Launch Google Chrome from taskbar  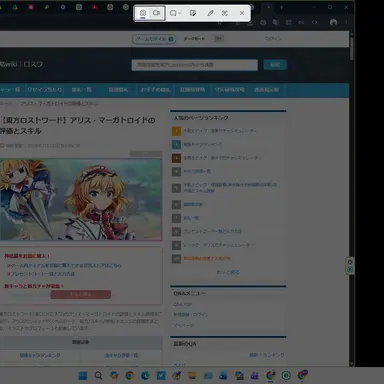point(129,376)
